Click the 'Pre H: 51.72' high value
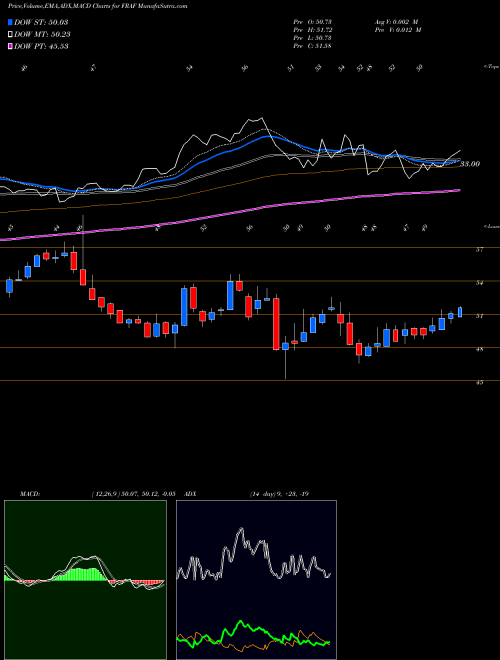 pyautogui.click(x=312, y=29)
